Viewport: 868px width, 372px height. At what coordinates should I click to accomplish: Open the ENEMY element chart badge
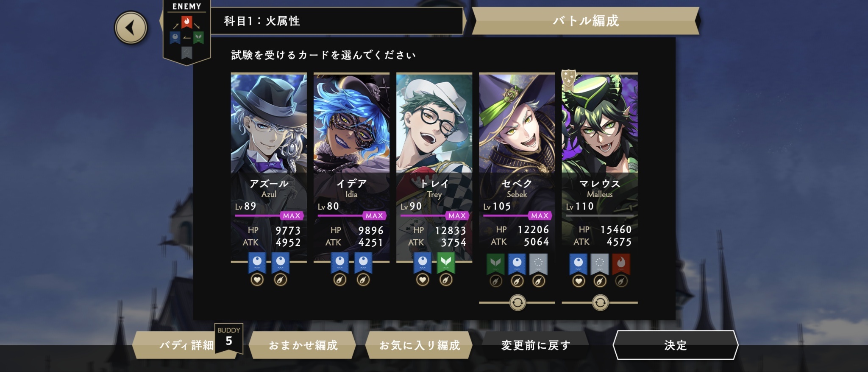point(186,32)
